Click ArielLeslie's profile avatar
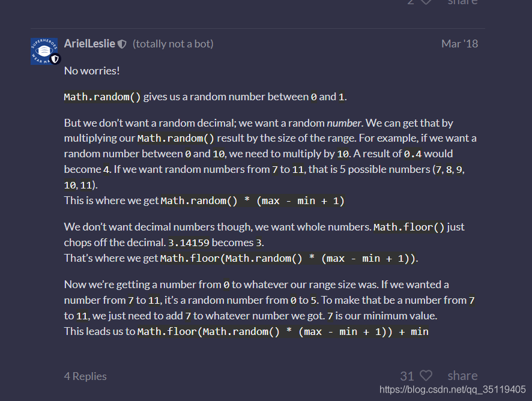532x401 pixels. point(45,51)
